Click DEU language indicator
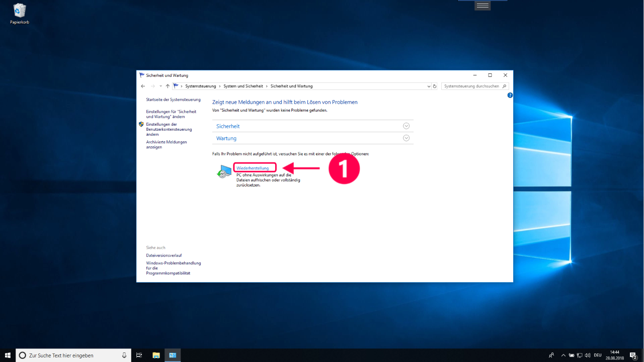The width and height of the screenshot is (644, 362). coord(598,355)
